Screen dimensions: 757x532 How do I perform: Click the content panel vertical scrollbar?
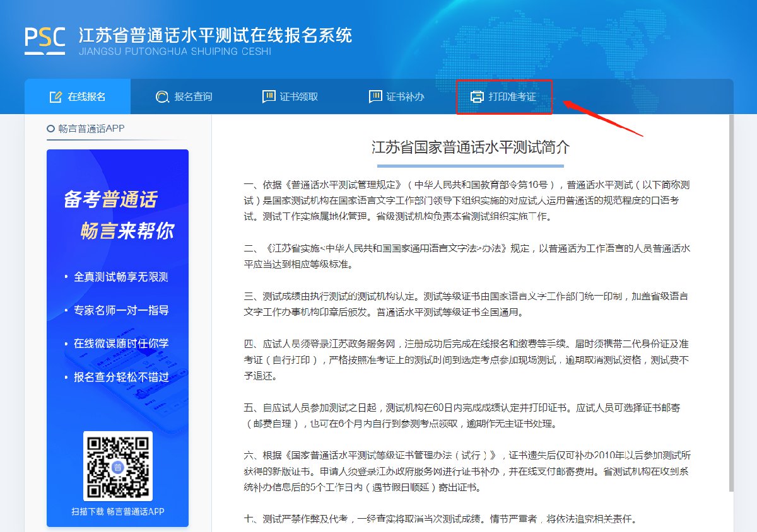click(731, 303)
